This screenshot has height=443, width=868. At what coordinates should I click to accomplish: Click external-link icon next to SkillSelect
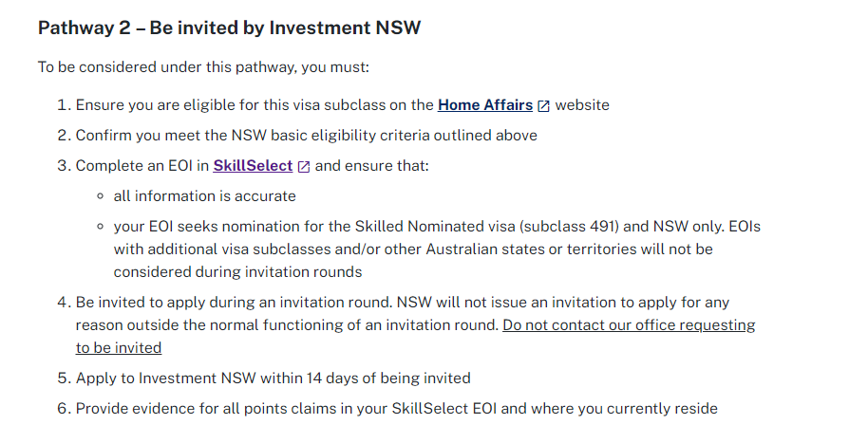click(x=304, y=167)
